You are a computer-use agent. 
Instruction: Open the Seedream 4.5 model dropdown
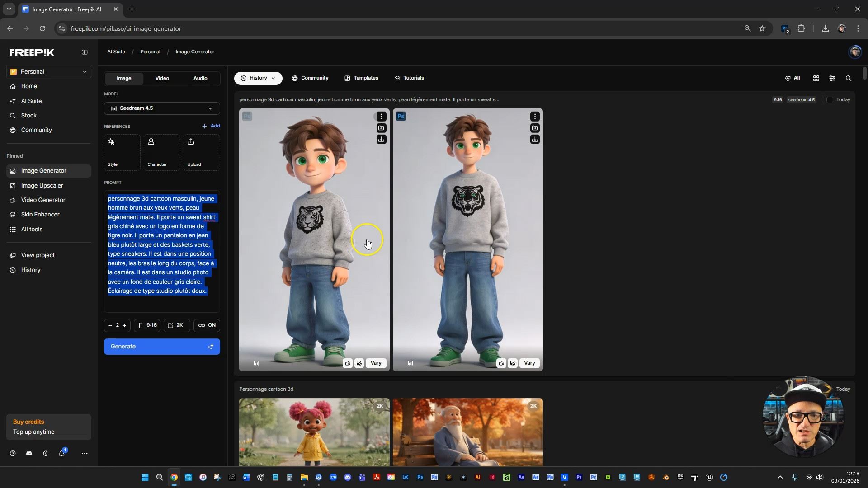[x=162, y=108]
